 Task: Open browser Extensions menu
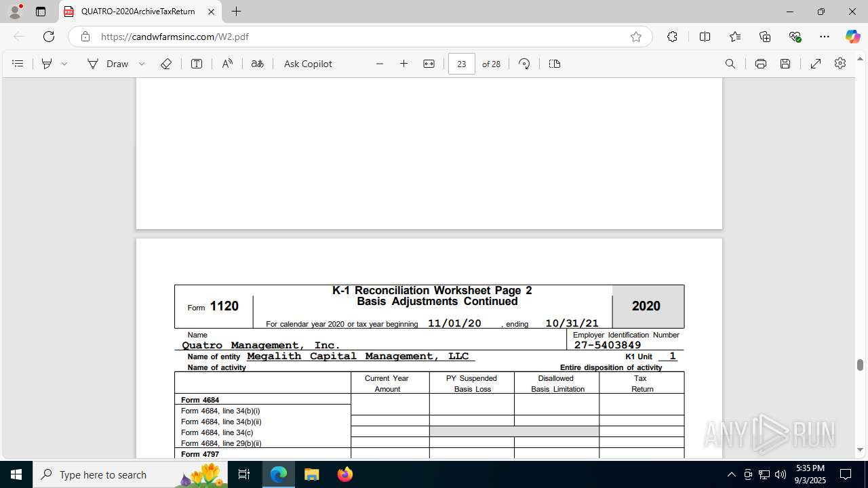672,37
